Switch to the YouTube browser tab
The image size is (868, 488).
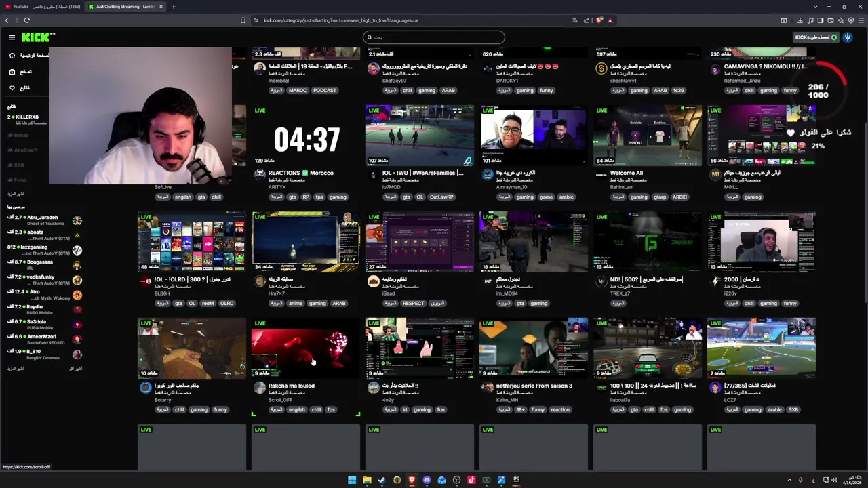pos(42,7)
